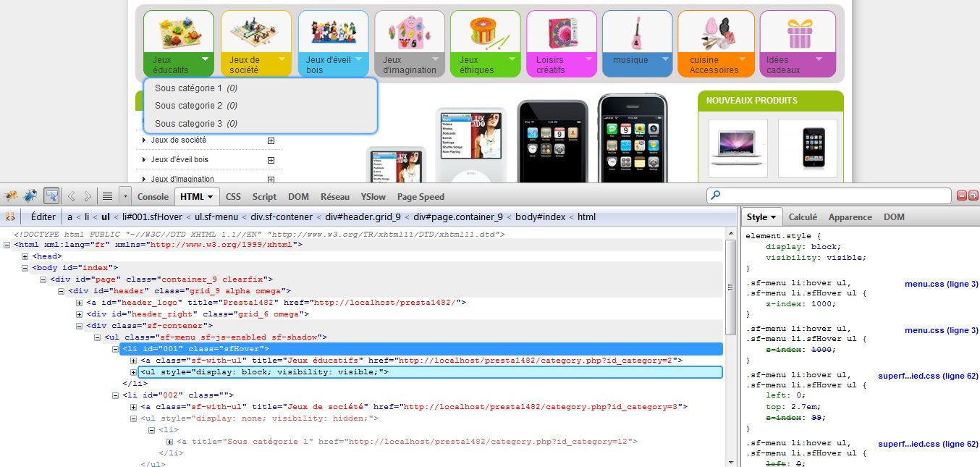Viewport: 980px width, 467px height.
Task: Go back with Firebug's left arrow
Action: tap(71, 196)
